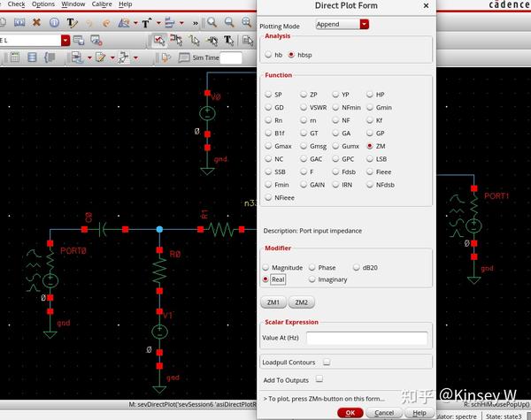Open the Property info (i) icon
This screenshot has height=420, width=531.
[x=54, y=23]
